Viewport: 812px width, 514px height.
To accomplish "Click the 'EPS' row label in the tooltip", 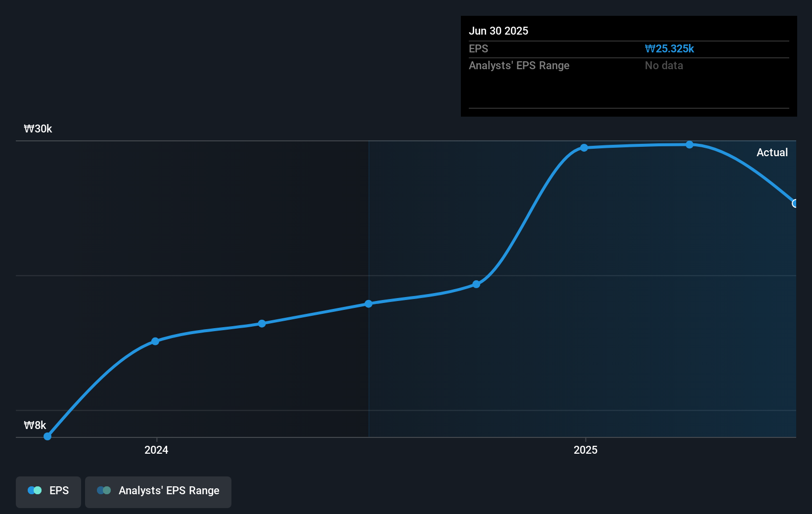I will [478, 48].
